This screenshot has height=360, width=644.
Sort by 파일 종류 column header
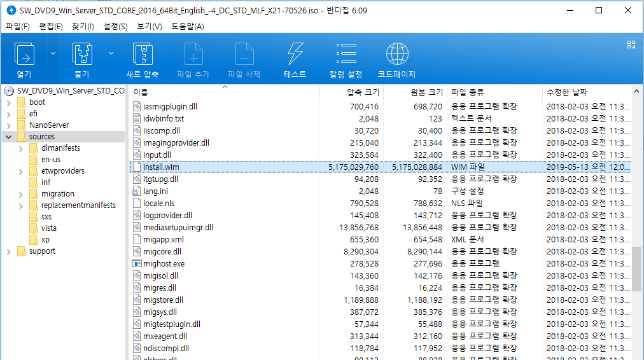coord(468,92)
